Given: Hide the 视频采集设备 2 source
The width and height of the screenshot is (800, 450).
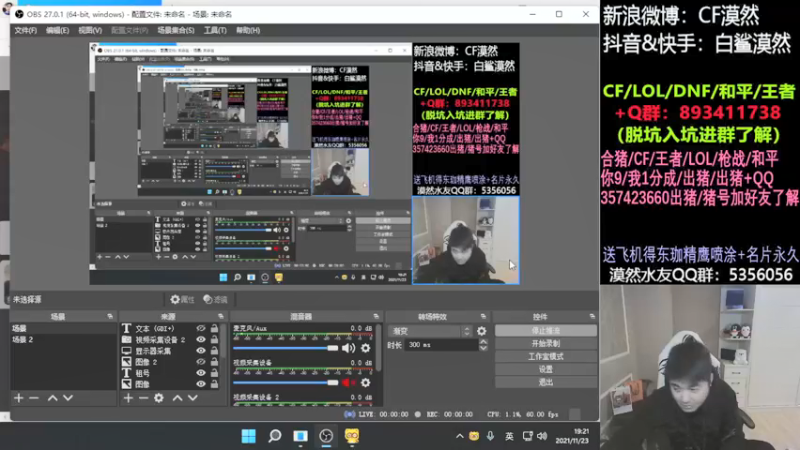Looking at the screenshot, I should (201, 340).
